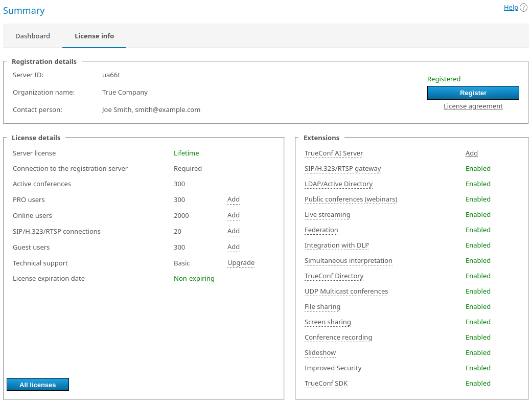The width and height of the screenshot is (532, 402).
Task: Click the SIP/H.323/RTSP gateway extension
Action: [342, 169]
